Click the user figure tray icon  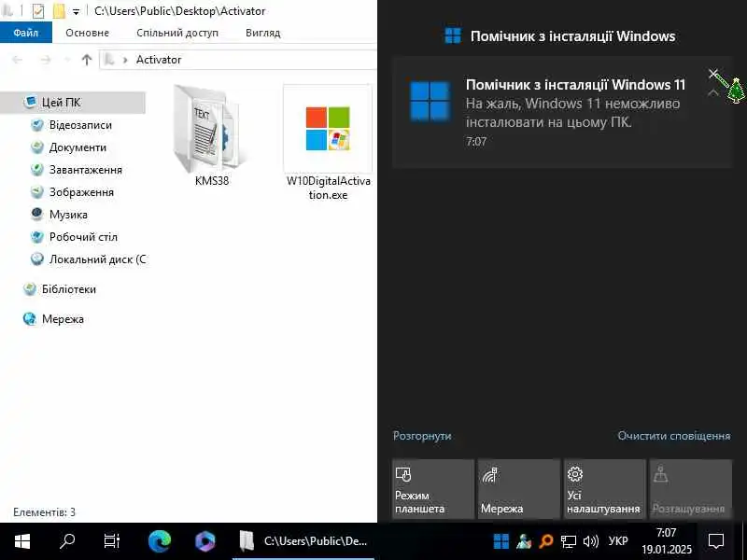[x=524, y=541]
